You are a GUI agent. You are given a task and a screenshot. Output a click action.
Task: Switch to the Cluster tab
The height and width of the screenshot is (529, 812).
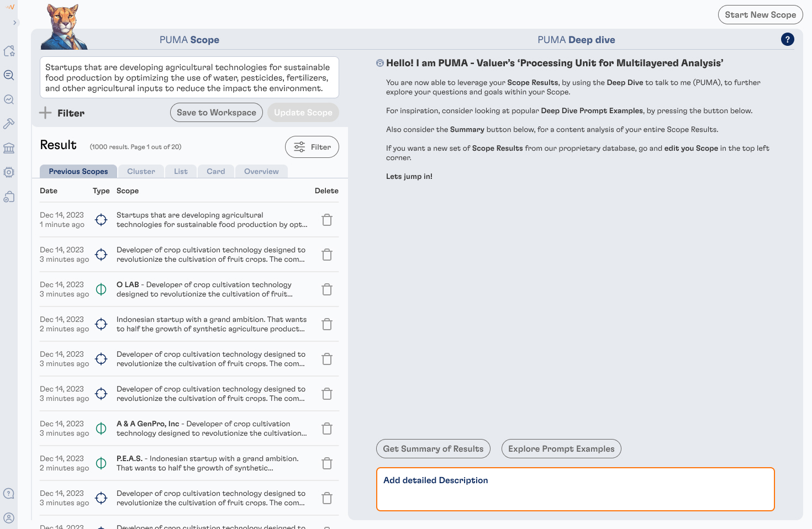141,171
